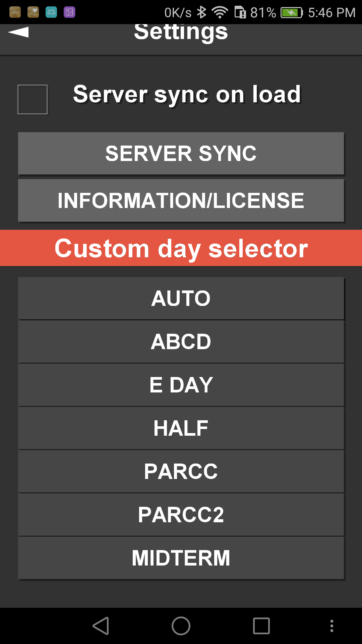Tap the Bluetooth status icon
362x644 pixels.
(201, 12)
